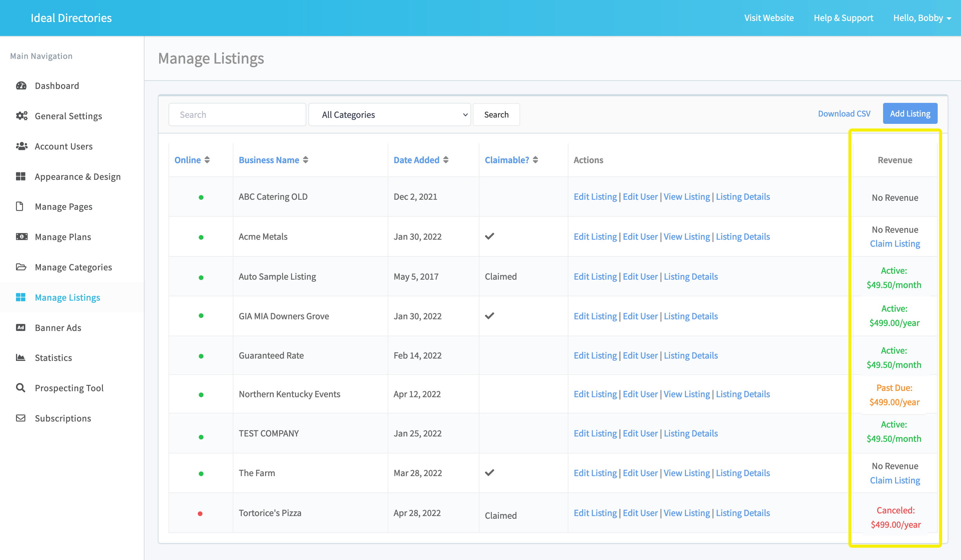Click the claimable checkmark for The Farm

489,473
